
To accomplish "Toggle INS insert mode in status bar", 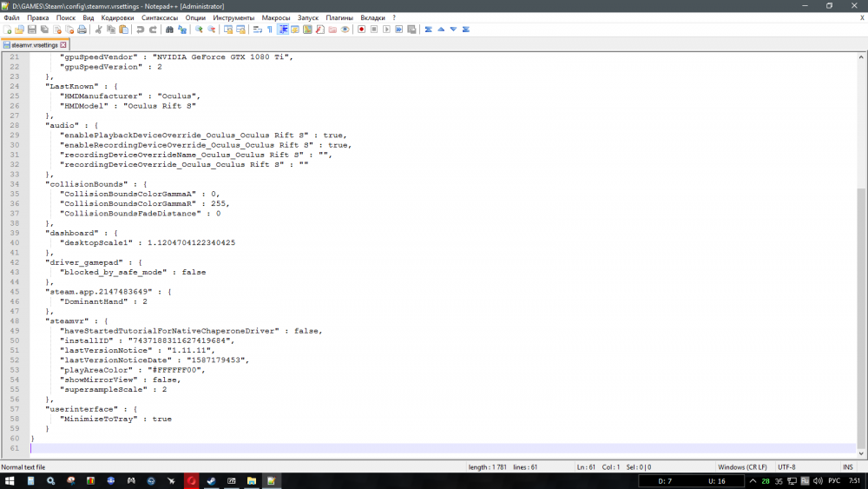I will 847,466.
